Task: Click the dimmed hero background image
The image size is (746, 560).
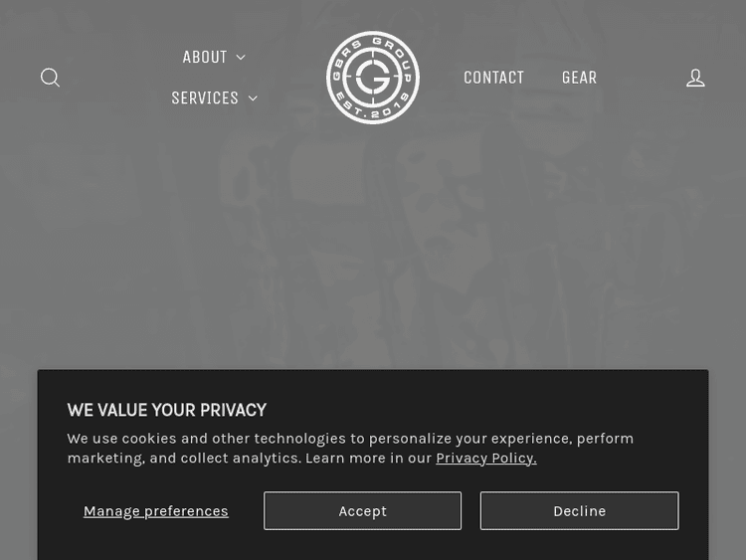Action: [373, 249]
